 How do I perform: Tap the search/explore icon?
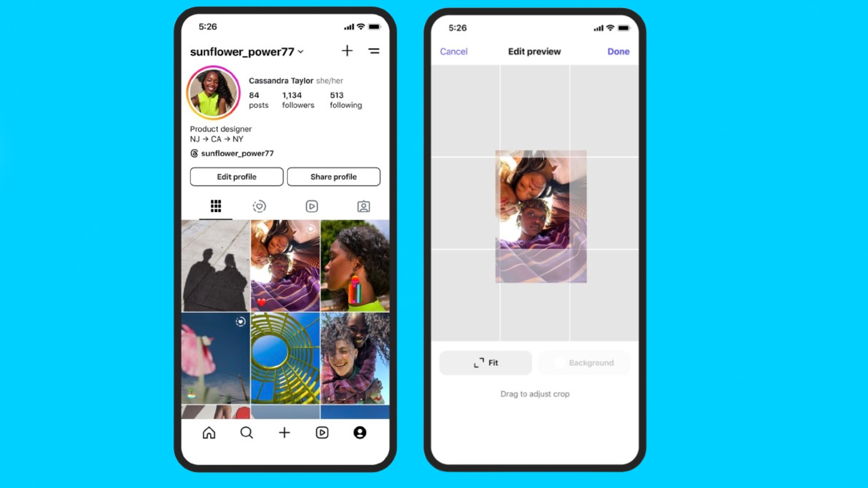[x=246, y=432]
